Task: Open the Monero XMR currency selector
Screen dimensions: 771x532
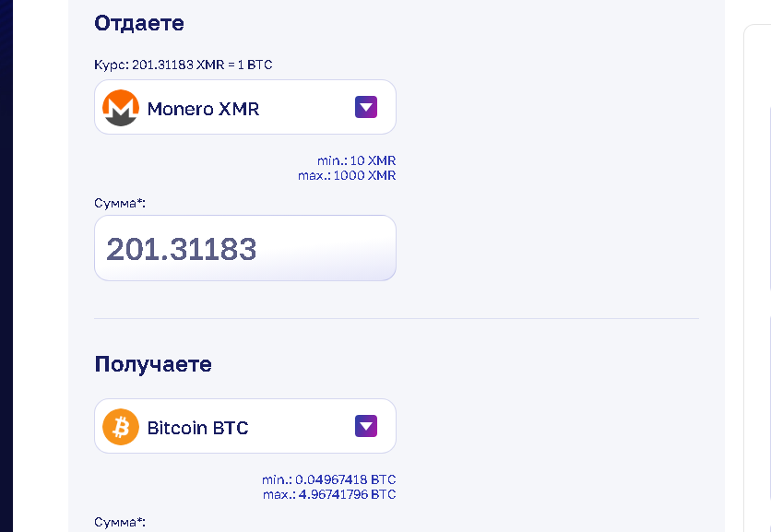Action: (244, 108)
